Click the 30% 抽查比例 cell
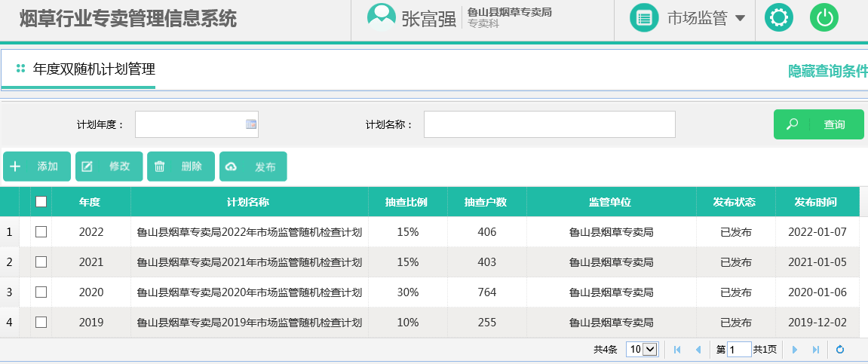Viewport: 868px width, 364px height. (407, 292)
